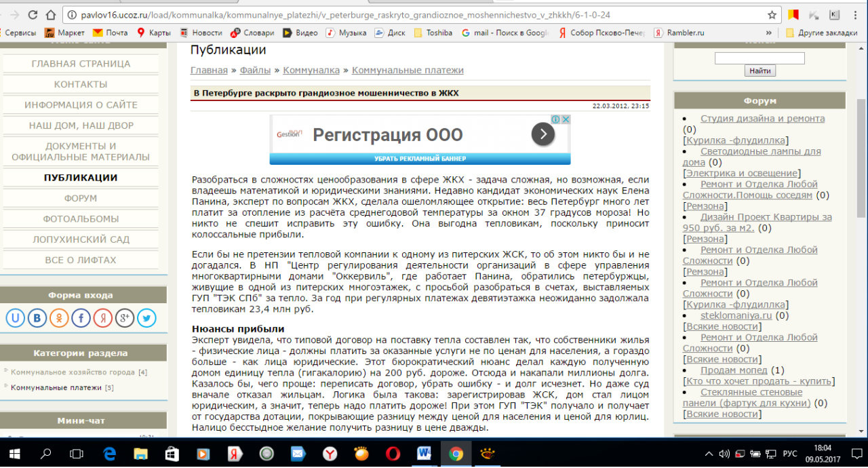Image resolution: width=868 pixels, height=468 pixels.
Task: Open the КОНТАКТЫ menu item
Action: tap(81, 84)
